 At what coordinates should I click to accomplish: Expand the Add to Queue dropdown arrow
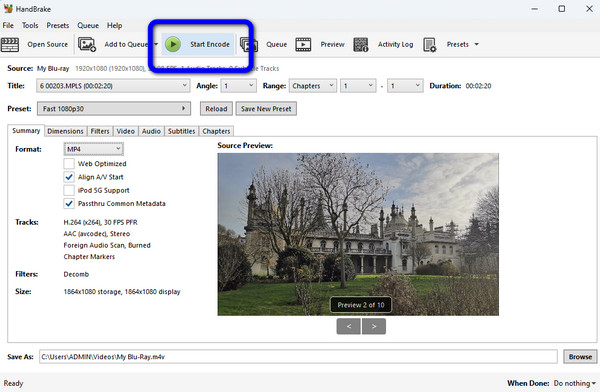[156, 44]
